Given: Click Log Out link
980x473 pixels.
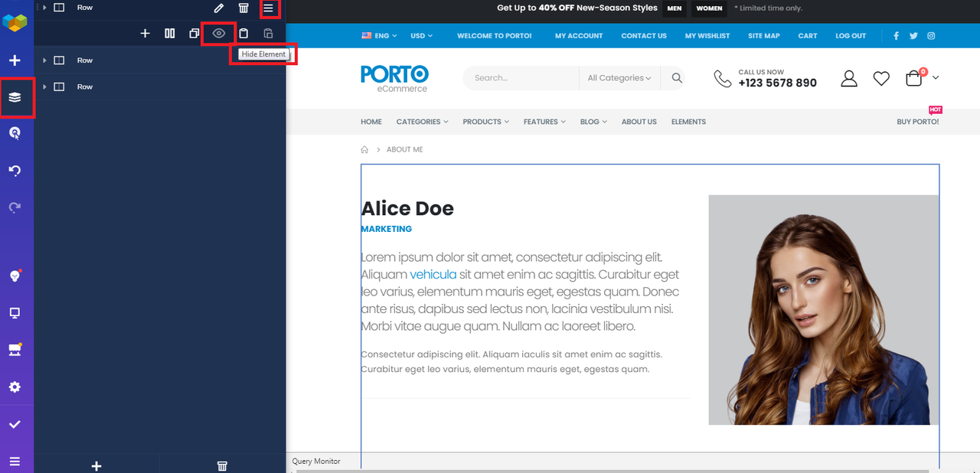Looking at the screenshot, I should coord(851,36).
